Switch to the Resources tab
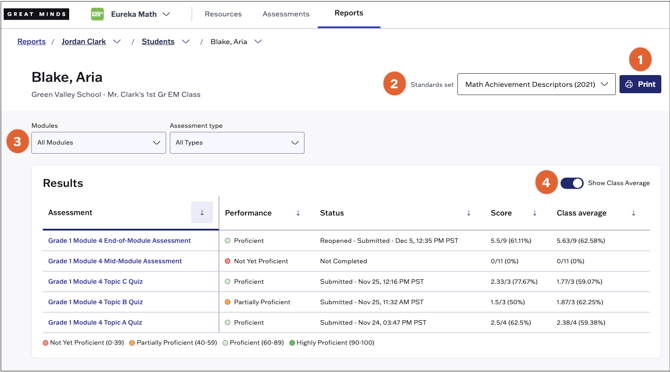 pos(223,14)
